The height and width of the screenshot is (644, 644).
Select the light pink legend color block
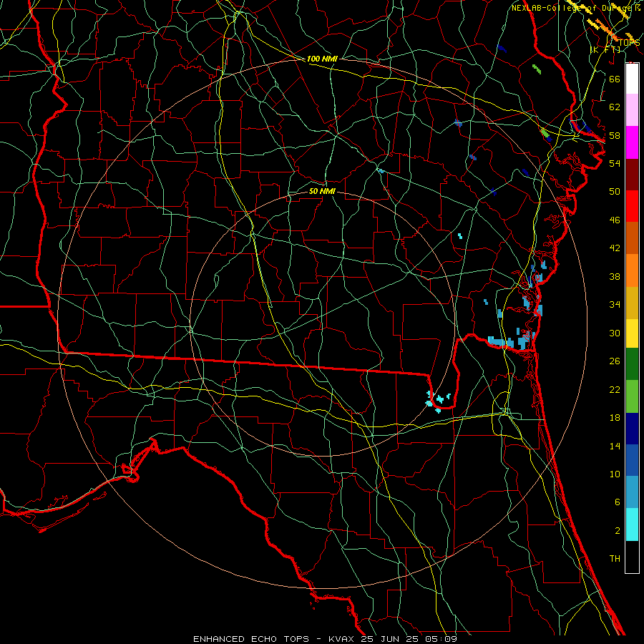[632, 110]
